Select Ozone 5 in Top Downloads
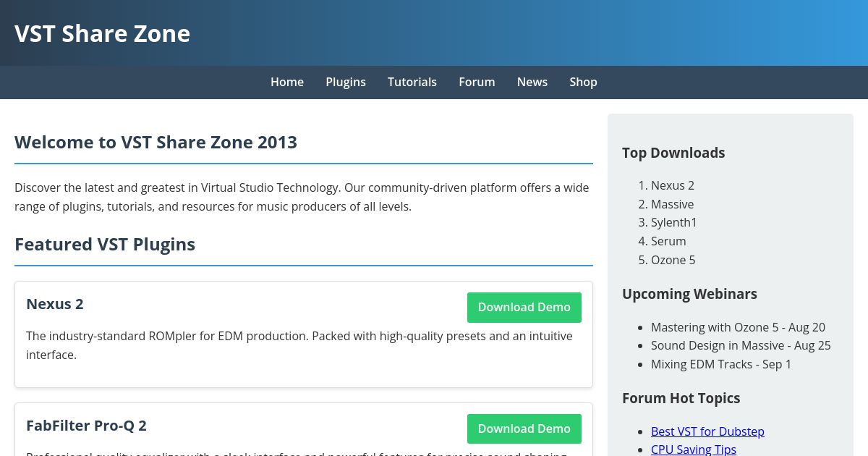This screenshot has height=456, width=868. [673, 260]
